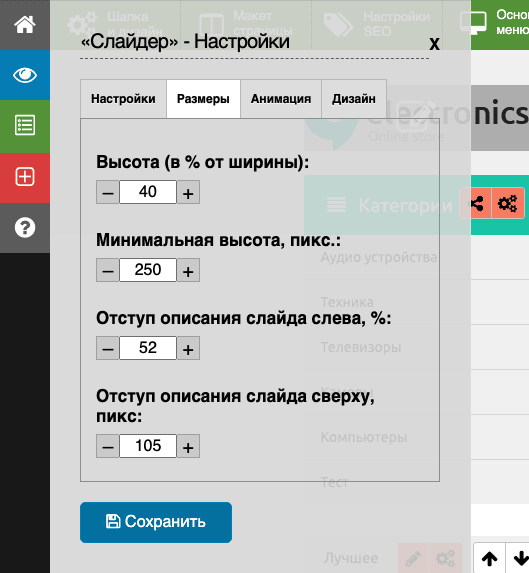Open Настройки SEO toolbar item
The image size is (529, 573).
coord(377,24)
